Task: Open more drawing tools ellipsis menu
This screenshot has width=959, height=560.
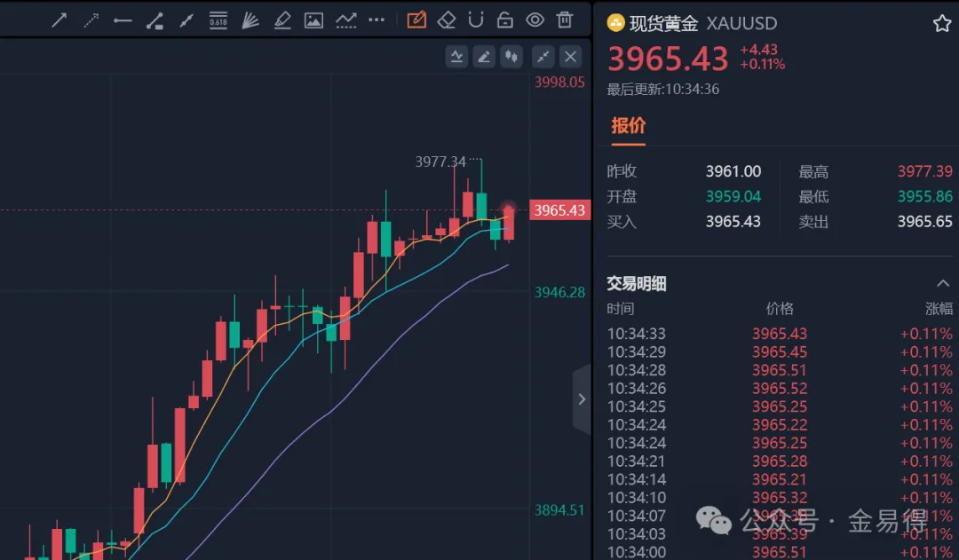Action: pyautogui.click(x=376, y=20)
